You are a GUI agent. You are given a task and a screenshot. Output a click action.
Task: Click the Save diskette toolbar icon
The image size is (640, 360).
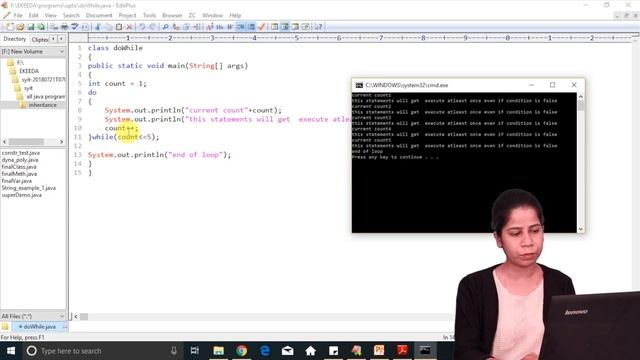(x=31, y=27)
